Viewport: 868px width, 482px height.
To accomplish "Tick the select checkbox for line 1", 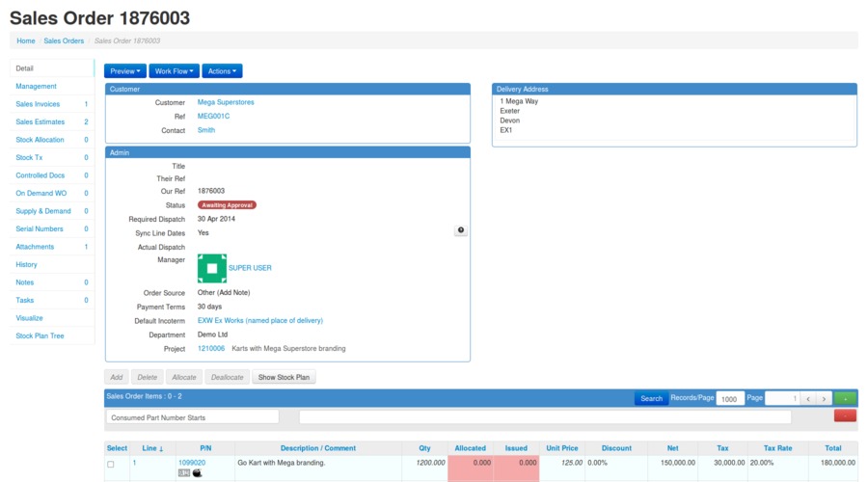I will [111, 465].
